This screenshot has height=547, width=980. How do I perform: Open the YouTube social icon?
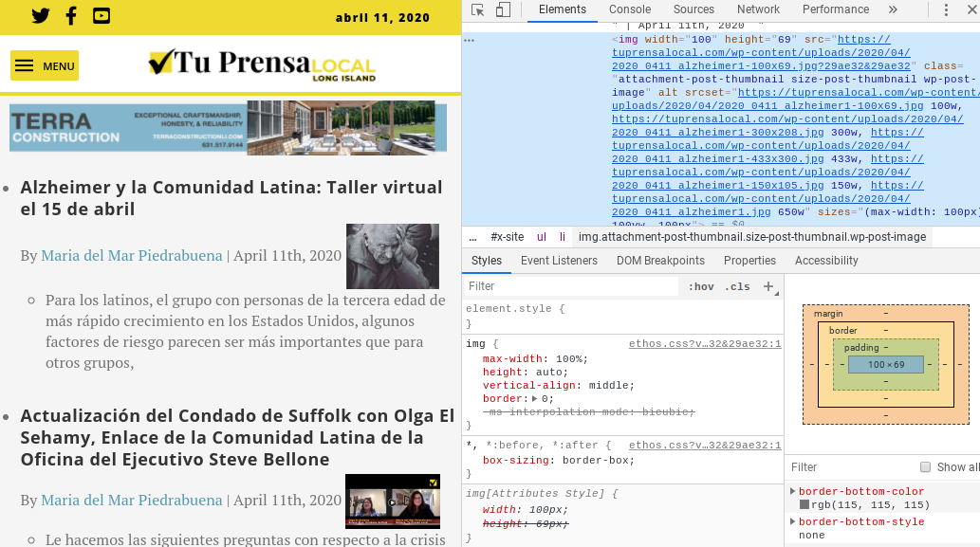(102, 16)
